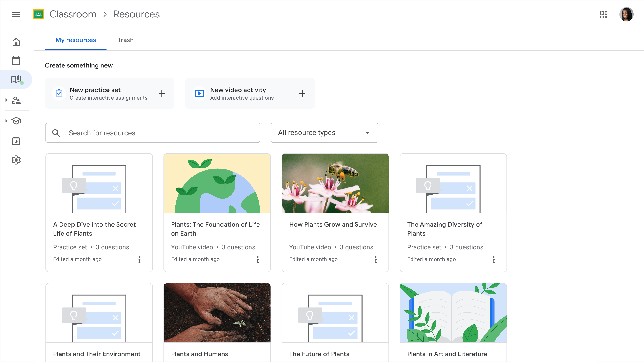
Task: Switch to the Trash tab
Action: [125, 40]
